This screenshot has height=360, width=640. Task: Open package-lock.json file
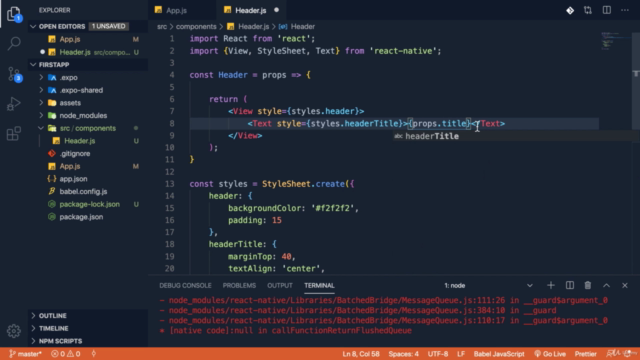click(x=88, y=204)
